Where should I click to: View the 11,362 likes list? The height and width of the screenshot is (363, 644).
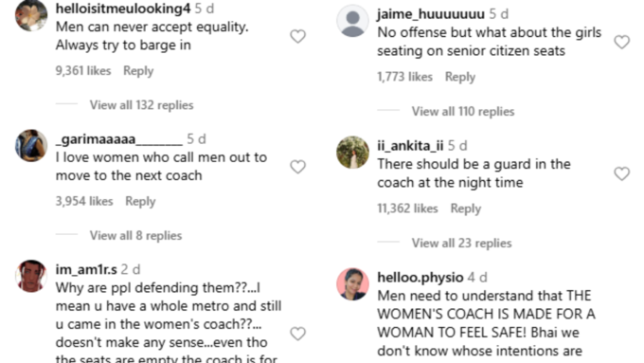407,209
